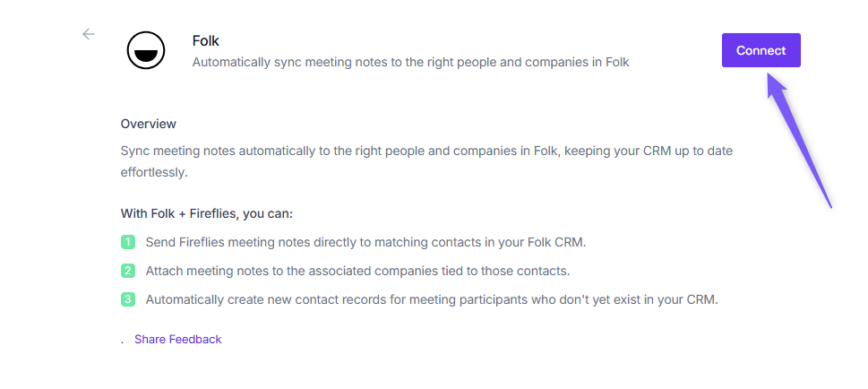
Task: Click the 'Attach meeting notes' list item
Action: [357, 271]
